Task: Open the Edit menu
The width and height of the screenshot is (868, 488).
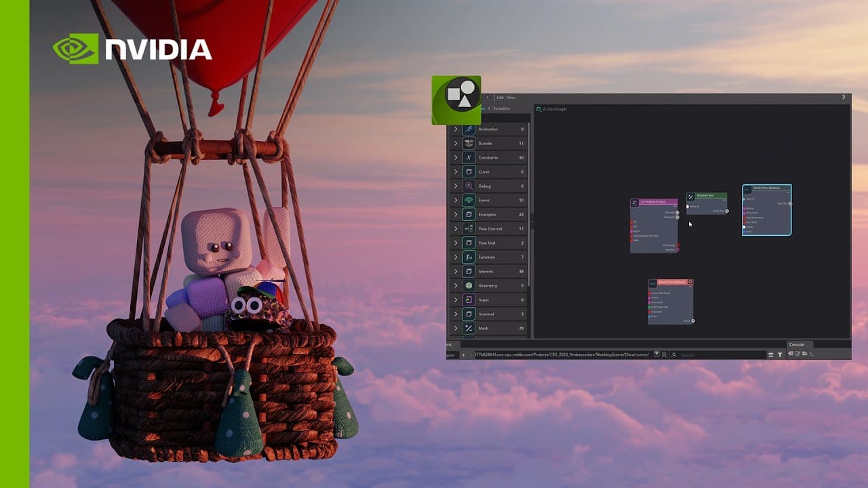Action: (x=500, y=98)
